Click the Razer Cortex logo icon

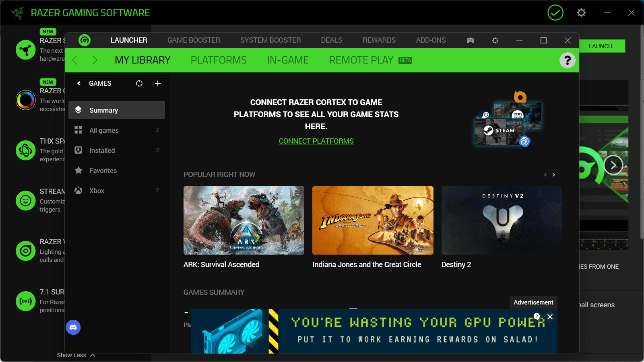tap(85, 40)
